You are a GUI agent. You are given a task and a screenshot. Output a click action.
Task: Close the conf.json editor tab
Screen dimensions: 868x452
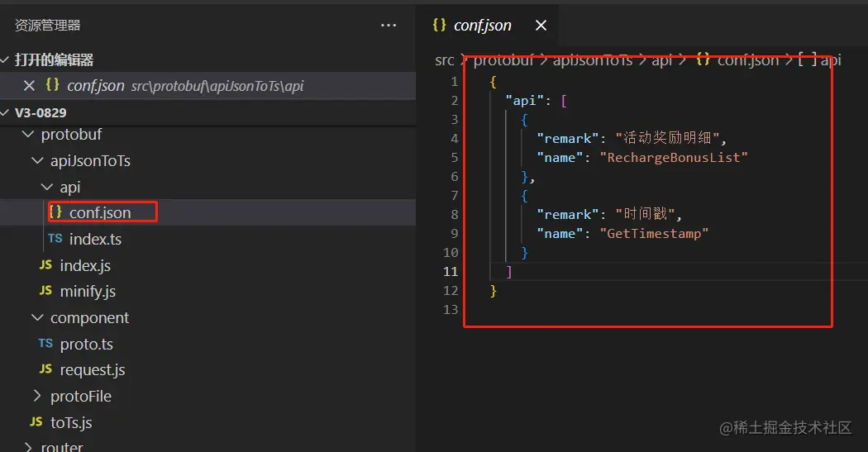coord(541,26)
